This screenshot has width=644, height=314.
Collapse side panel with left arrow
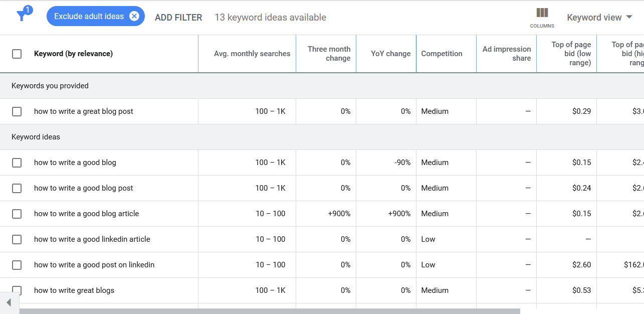pos(9,302)
